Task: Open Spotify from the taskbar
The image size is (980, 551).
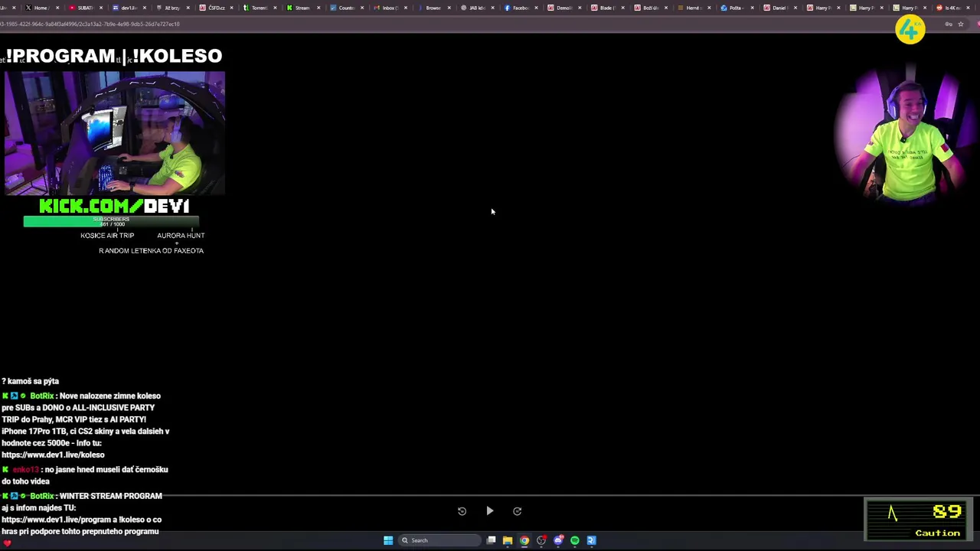Action: tap(575, 540)
